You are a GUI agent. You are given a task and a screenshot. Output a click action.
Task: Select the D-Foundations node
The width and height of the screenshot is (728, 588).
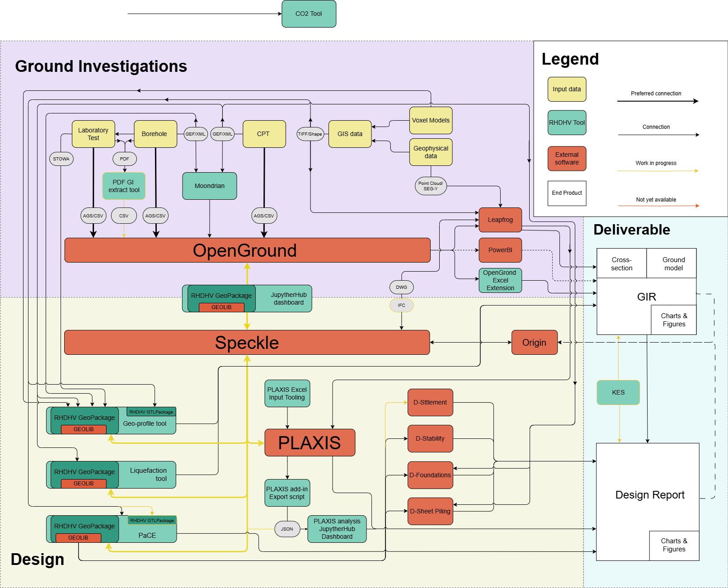[430, 475]
